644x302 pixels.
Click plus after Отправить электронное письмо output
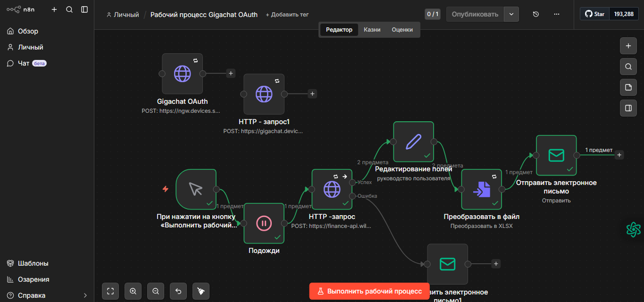620,155
